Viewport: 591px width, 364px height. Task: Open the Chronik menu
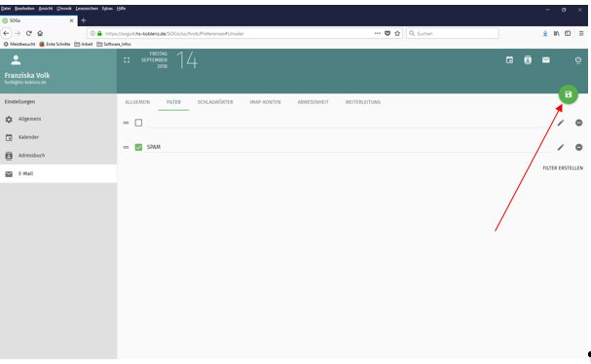pyautogui.click(x=64, y=9)
